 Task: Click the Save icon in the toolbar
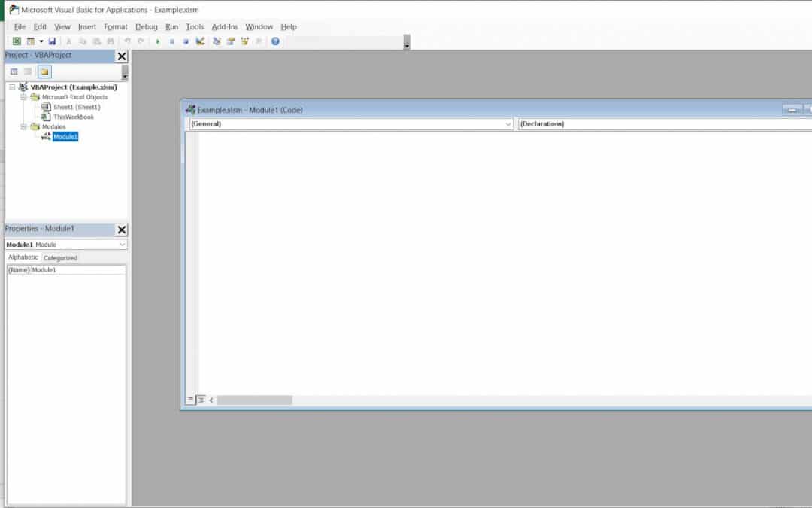52,41
